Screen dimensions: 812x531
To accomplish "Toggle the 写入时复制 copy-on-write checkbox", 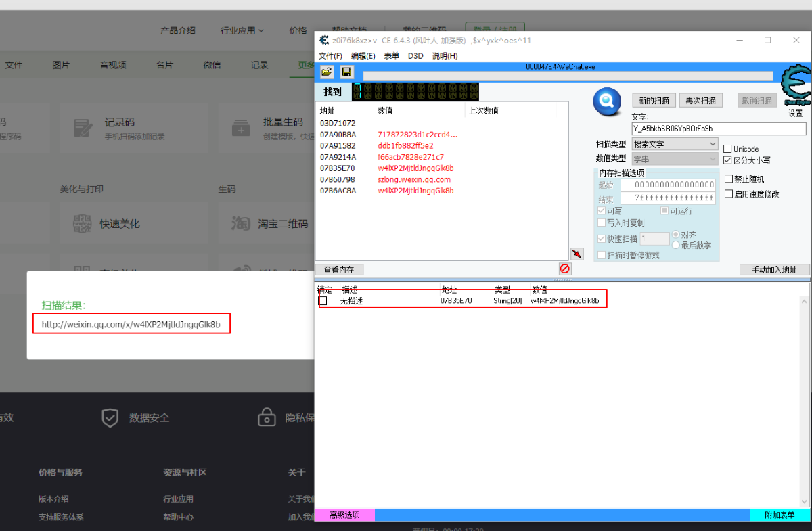I will click(x=602, y=223).
